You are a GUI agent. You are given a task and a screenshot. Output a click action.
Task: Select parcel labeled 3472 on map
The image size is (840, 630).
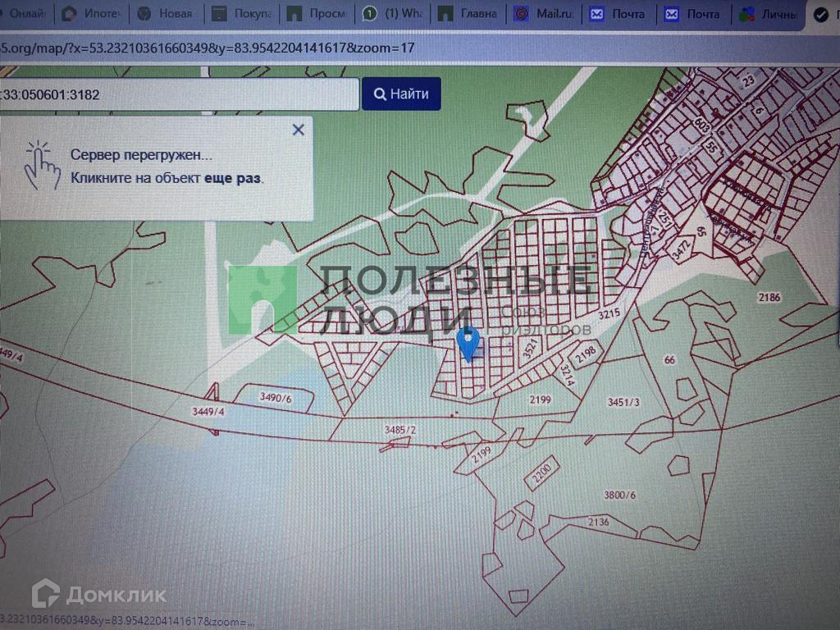point(681,249)
